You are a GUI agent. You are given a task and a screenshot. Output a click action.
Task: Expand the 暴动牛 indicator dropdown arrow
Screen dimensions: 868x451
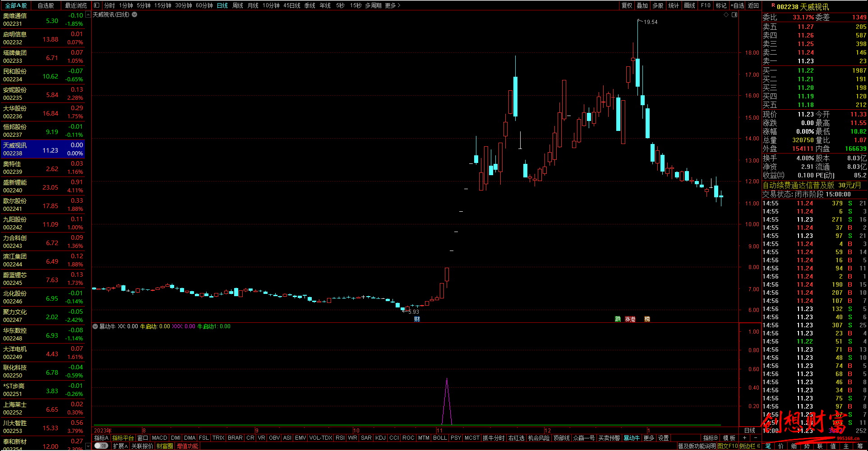click(95, 326)
